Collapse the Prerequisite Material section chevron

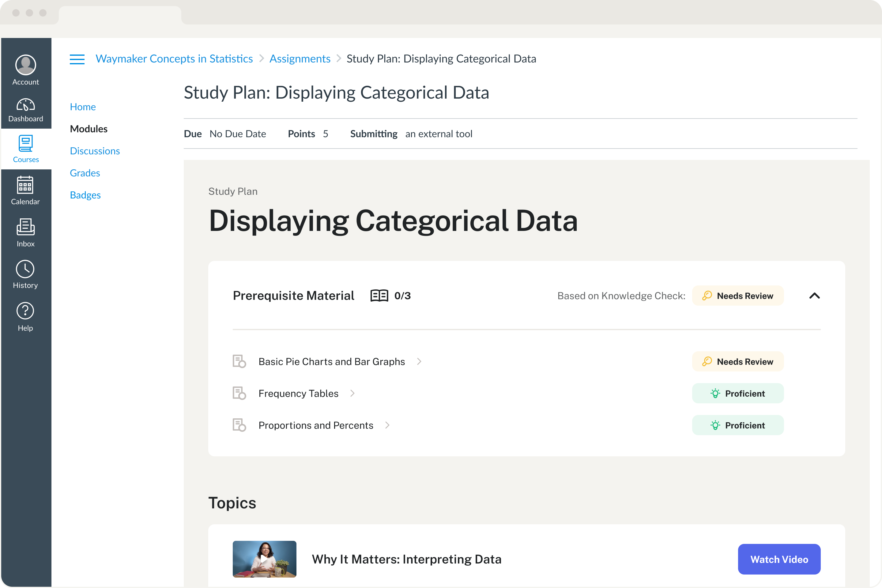(815, 296)
